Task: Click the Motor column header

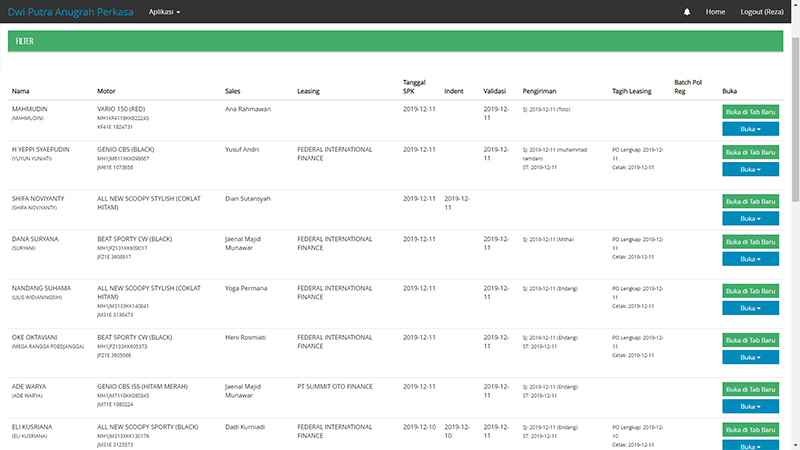Action: 106,91
